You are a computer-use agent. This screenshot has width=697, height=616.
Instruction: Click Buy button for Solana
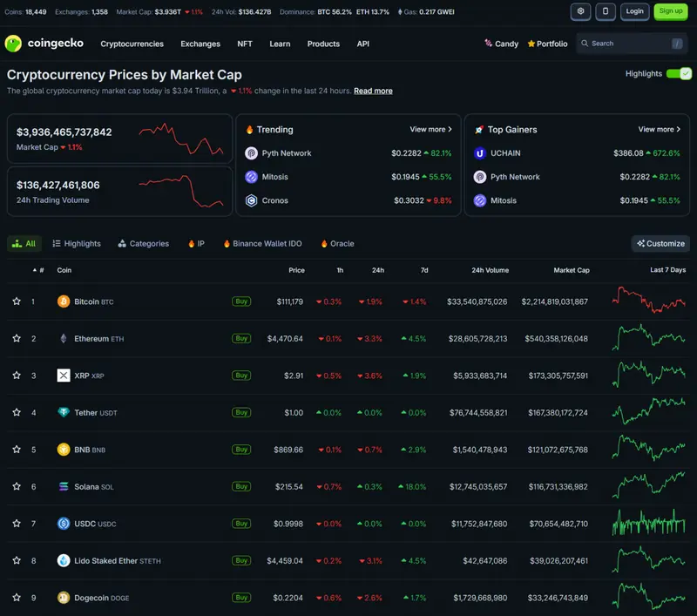241,487
